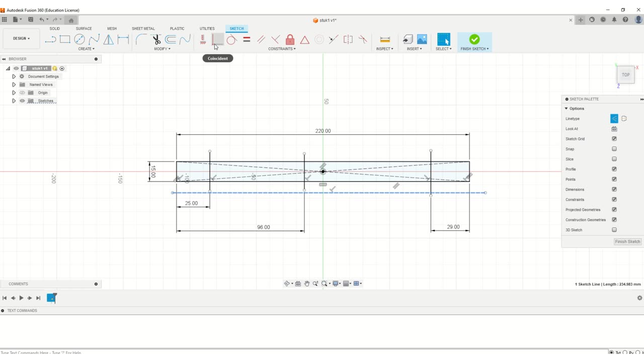644x362 pixels.
Task: Click the Look At icon in Sketch Palette
Action: (614, 129)
